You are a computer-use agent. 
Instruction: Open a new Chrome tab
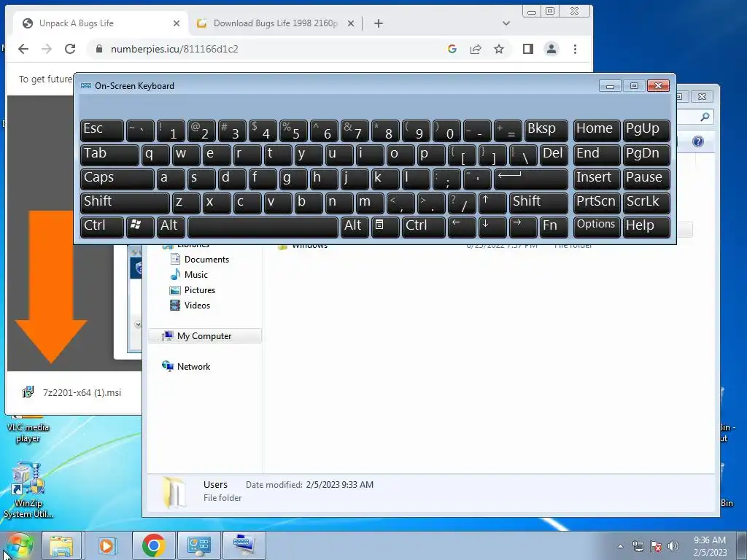click(x=379, y=23)
